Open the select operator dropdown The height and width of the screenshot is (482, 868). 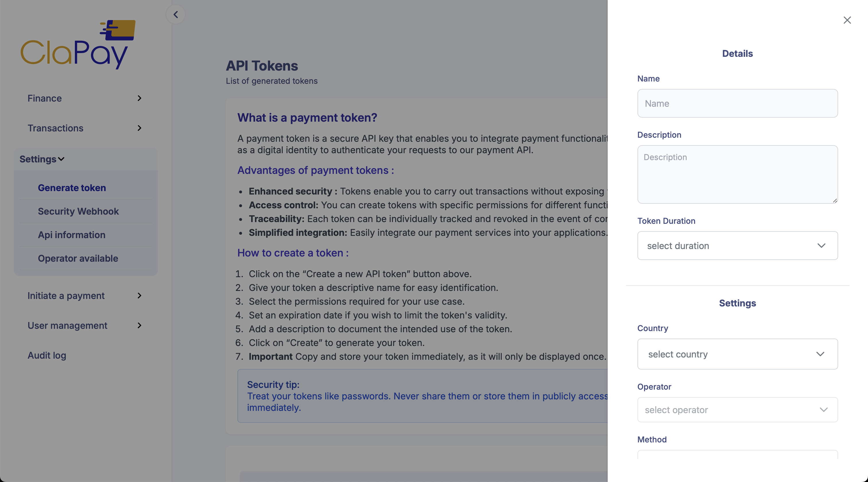point(737,410)
